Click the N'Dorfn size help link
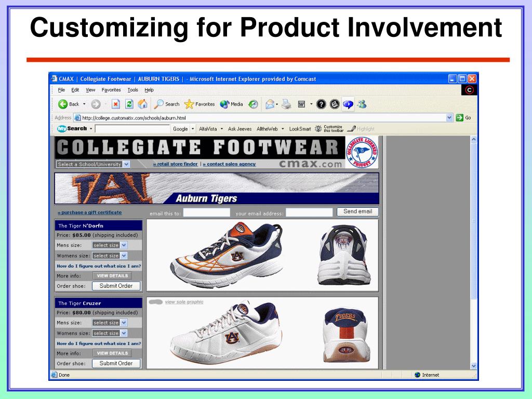 click(x=99, y=266)
